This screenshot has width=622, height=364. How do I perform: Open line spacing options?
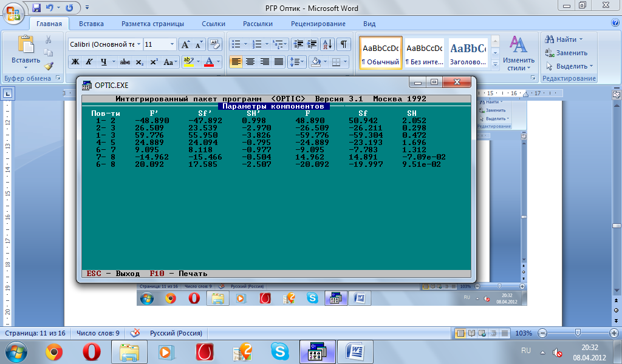[296, 62]
